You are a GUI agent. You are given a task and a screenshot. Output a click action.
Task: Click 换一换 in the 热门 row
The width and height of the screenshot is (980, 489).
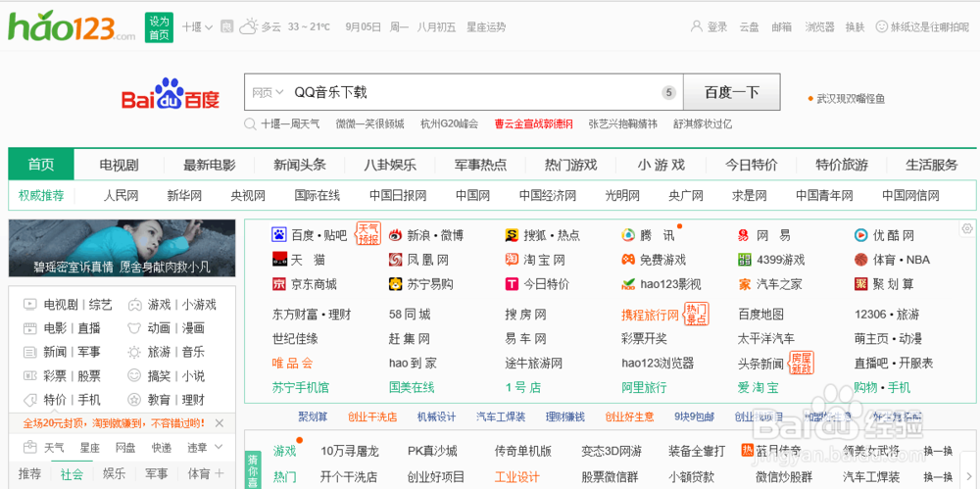tap(938, 477)
